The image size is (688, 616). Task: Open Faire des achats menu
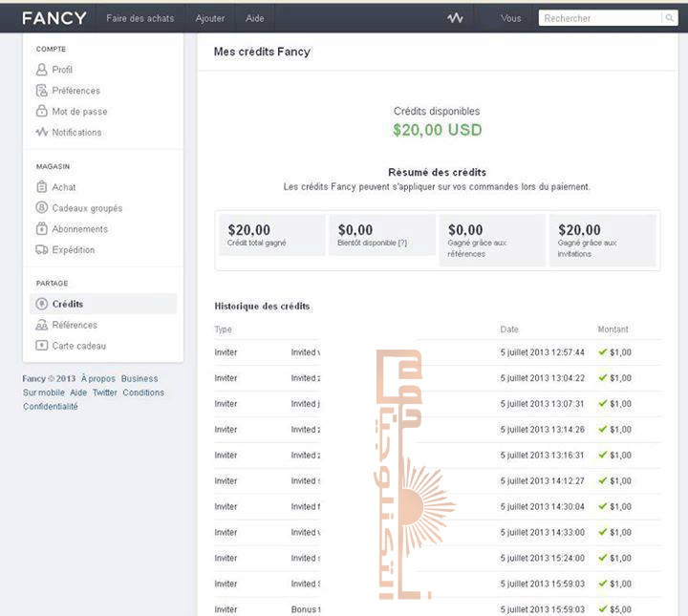pos(140,18)
